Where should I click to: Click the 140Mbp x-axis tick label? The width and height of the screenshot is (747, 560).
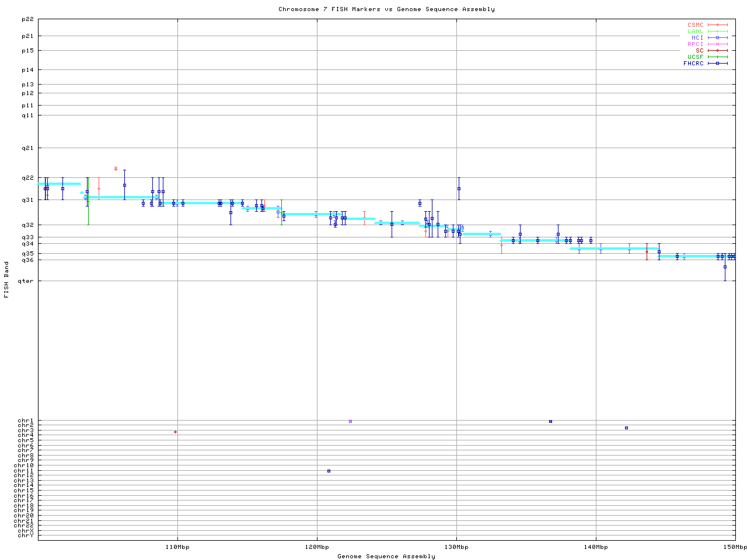click(596, 547)
